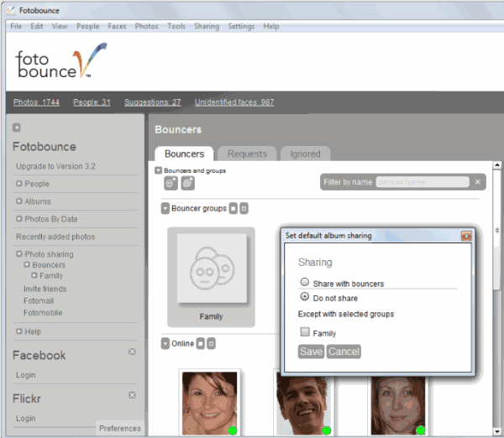This screenshot has width=504, height=438.
Task: Open the Sharing menu
Action: (207, 26)
